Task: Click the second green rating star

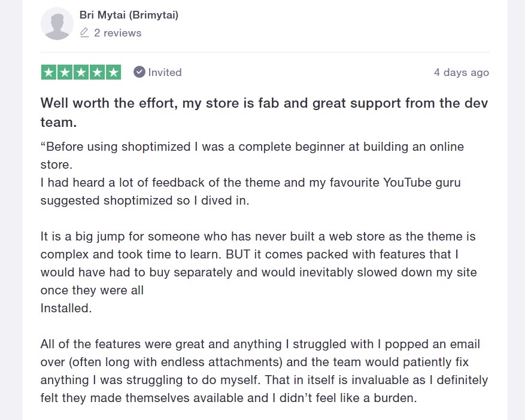Action: (x=65, y=72)
